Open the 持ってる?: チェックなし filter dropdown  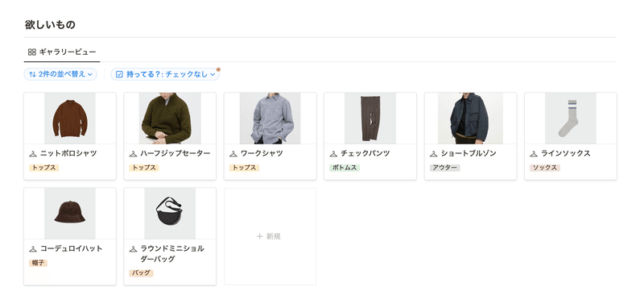pyautogui.click(x=165, y=74)
